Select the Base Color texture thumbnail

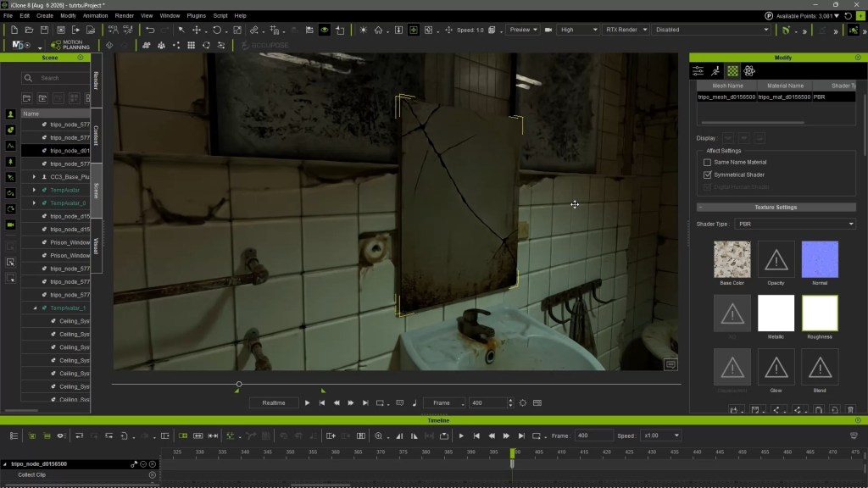point(732,259)
